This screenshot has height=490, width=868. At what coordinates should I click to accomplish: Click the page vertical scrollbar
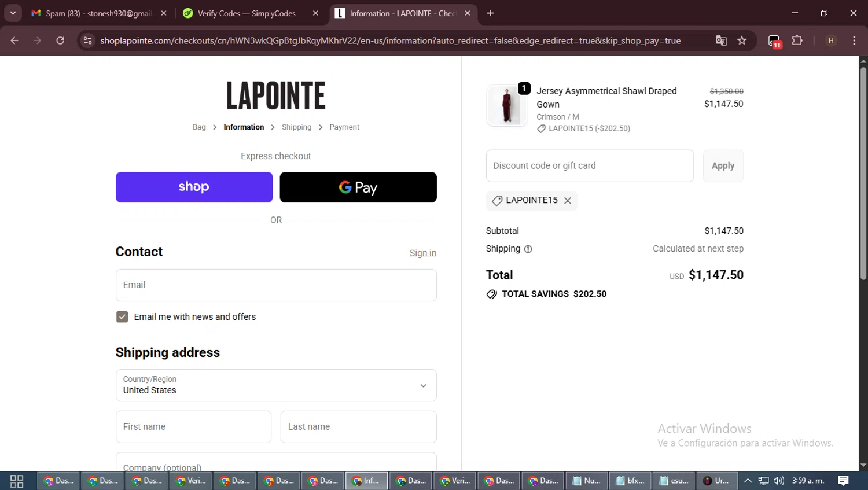863,174
